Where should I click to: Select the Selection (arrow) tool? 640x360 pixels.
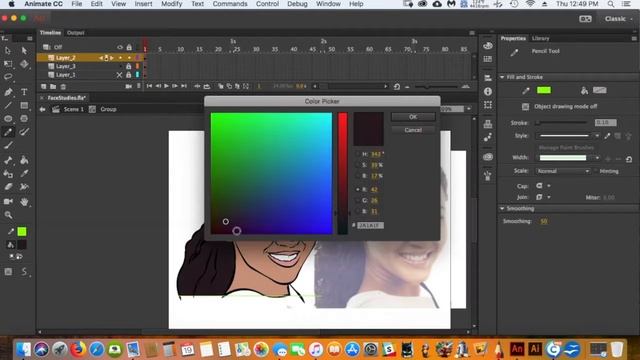click(x=8, y=51)
